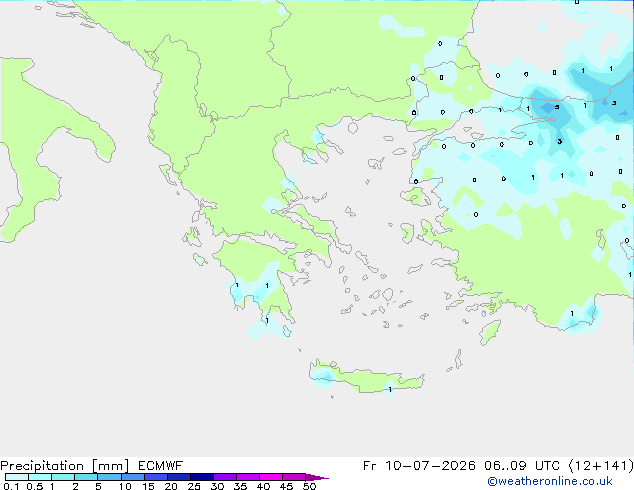Click the 'Precipitation [mm]' title text

[x=65, y=466]
